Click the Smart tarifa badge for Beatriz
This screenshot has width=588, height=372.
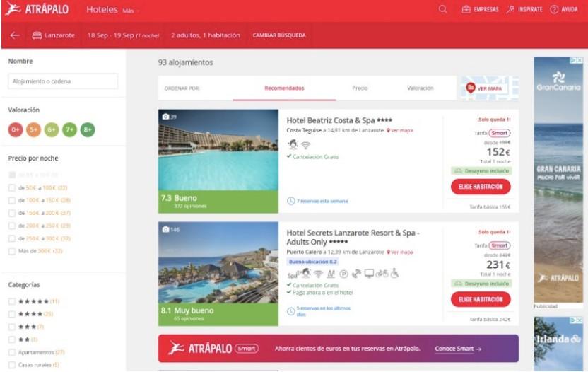pyautogui.click(x=500, y=133)
